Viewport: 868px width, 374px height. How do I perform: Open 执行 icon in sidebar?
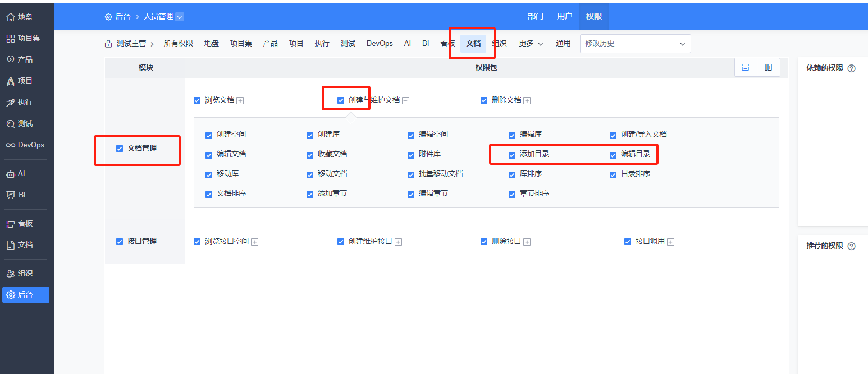10,103
